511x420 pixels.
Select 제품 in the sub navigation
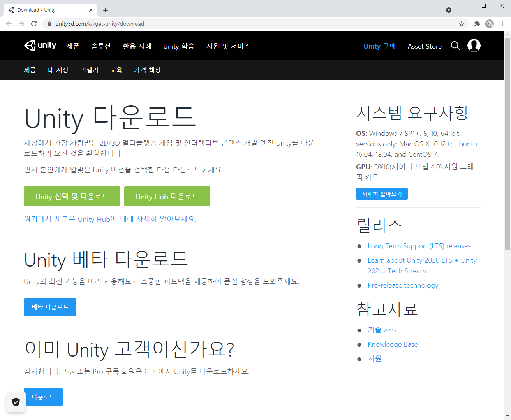(30, 70)
